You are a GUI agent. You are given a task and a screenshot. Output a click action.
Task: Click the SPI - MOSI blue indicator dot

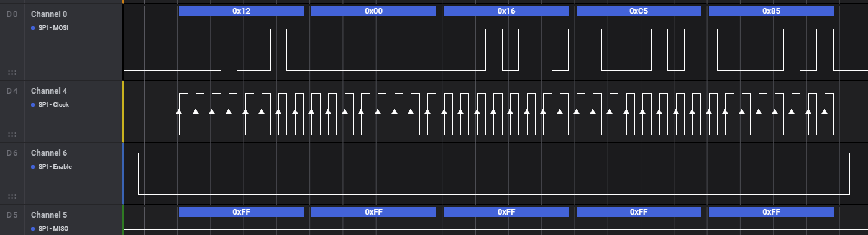tap(33, 29)
